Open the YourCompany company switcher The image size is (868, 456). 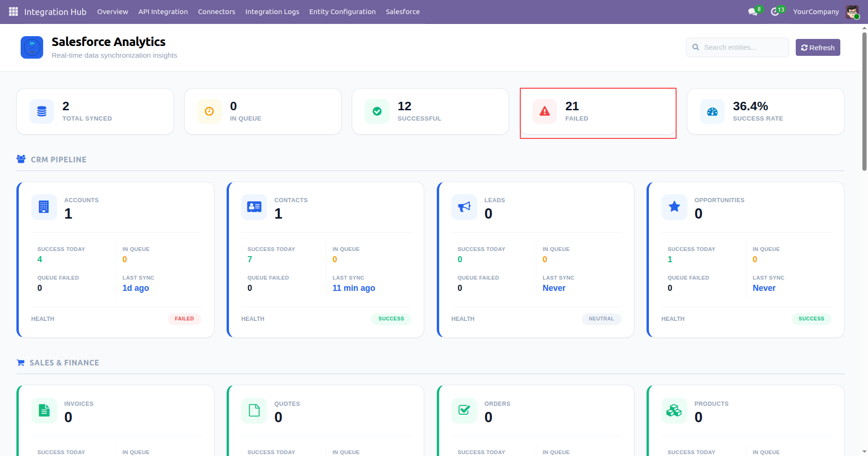(816, 12)
